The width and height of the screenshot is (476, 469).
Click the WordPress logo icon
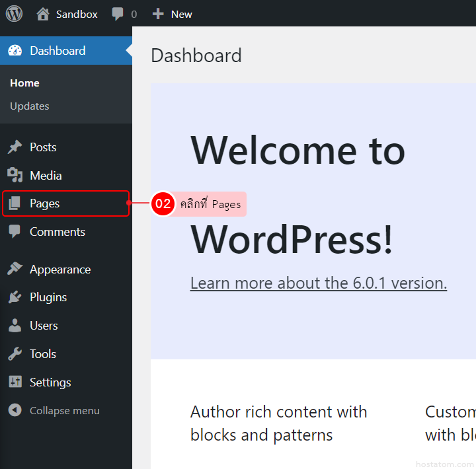pos(14,13)
